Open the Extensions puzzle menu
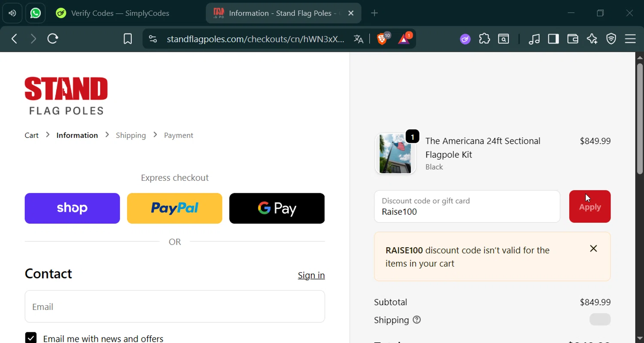The width and height of the screenshot is (644, 343). [485, 39]
